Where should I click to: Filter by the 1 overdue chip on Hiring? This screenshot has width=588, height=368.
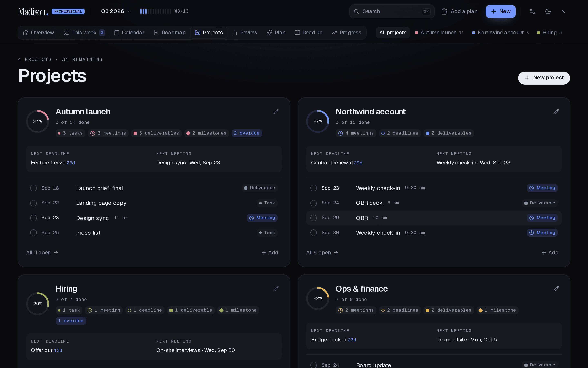tap(71, 321)
